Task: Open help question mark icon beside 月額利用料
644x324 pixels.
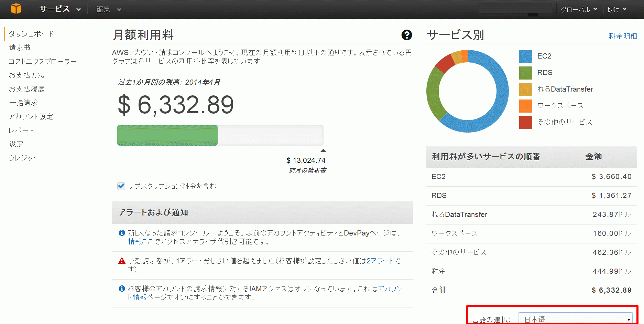Action: coord(406,35)
